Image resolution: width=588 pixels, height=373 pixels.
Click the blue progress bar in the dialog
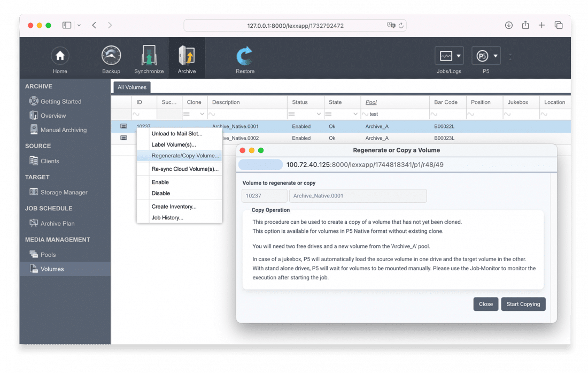click(260, 165)
